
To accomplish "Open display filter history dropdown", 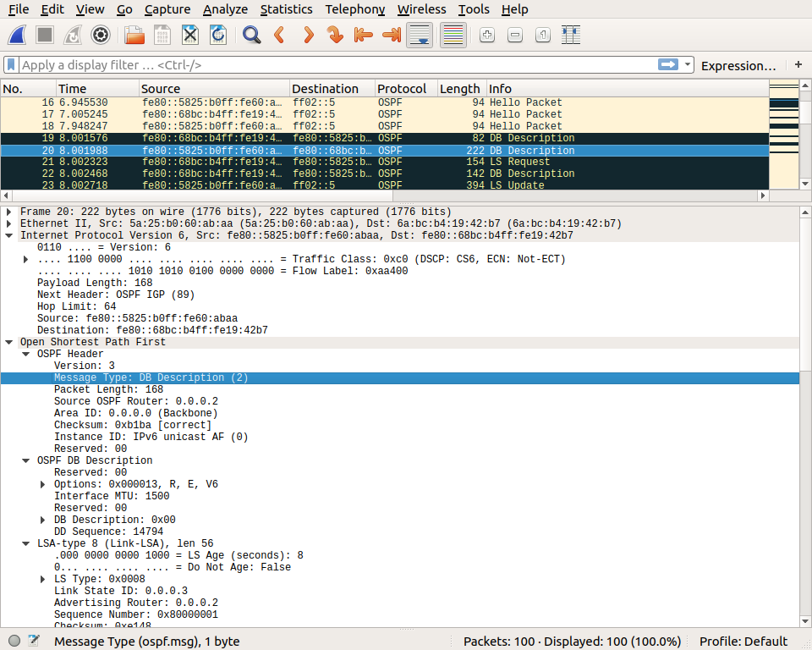I will pos(688,65).
